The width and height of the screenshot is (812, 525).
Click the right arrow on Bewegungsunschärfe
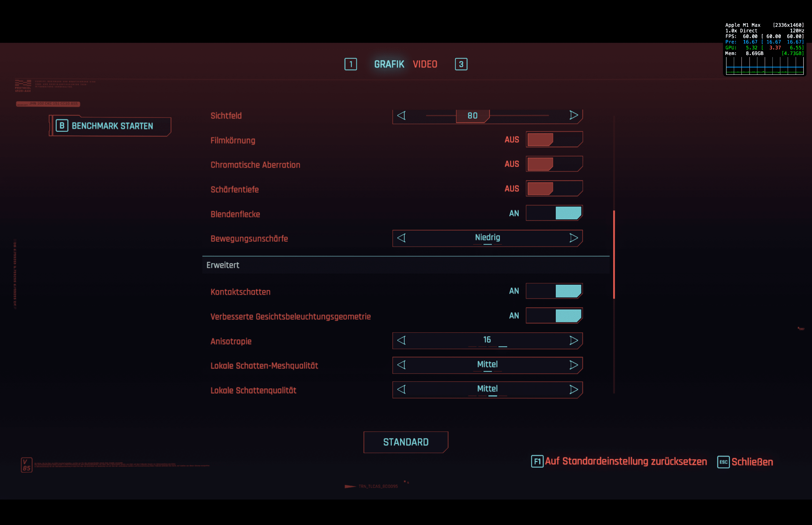coord(574,238)
